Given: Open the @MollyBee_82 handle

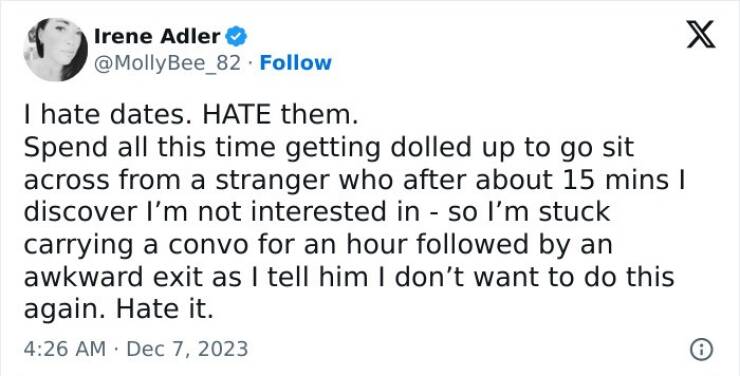Looking at the screenshot, I should pos(168,63).
